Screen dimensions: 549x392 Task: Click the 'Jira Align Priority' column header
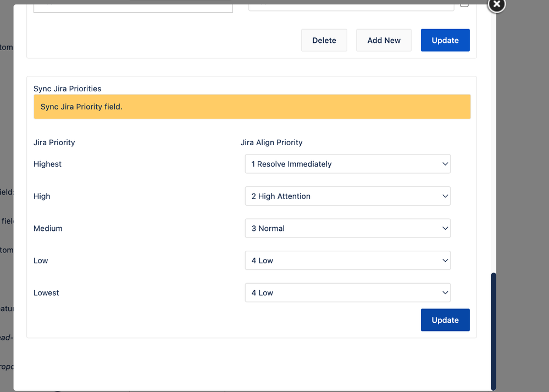(x=271, y=142)
